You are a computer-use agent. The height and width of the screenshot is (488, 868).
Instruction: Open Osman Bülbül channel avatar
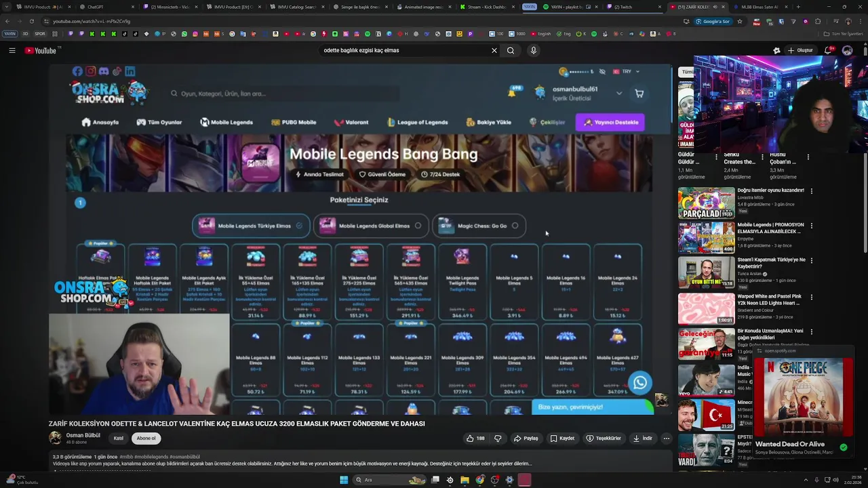pos(55,438)
